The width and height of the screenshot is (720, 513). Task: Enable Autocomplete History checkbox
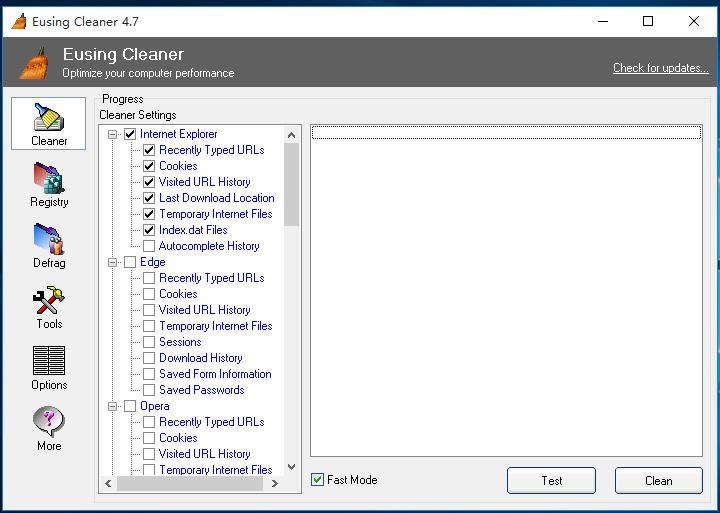click(x=149, y=246)
